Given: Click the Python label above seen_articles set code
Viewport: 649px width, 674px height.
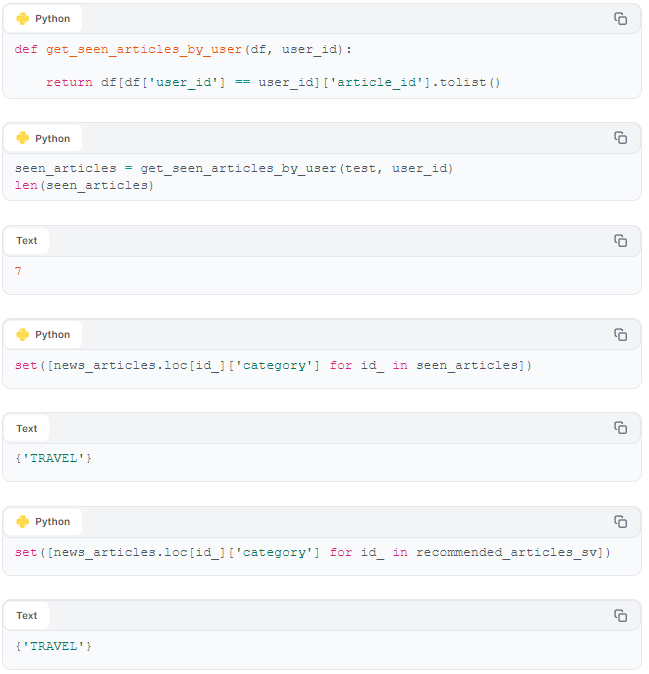Looking at the screenshot, I should 52,334.
